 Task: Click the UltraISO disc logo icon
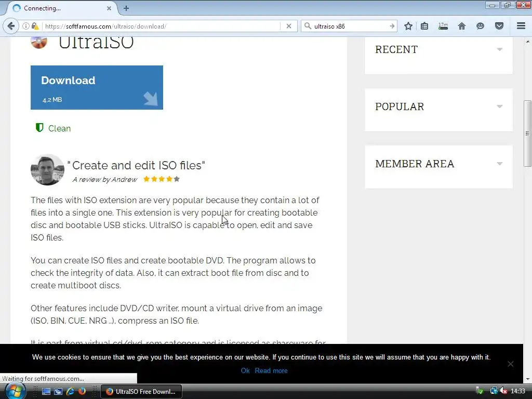[x=39, y=43]
